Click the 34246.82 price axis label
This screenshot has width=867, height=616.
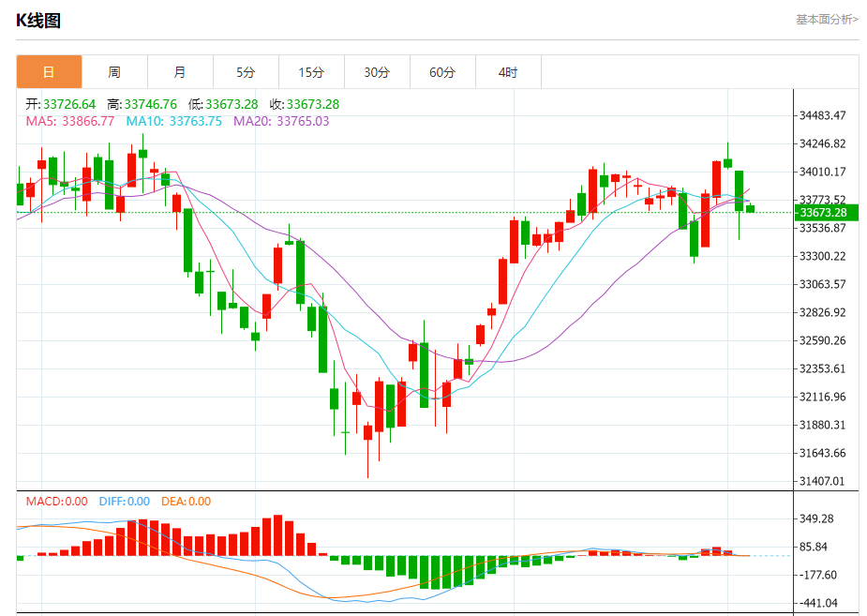pos(823,143)
